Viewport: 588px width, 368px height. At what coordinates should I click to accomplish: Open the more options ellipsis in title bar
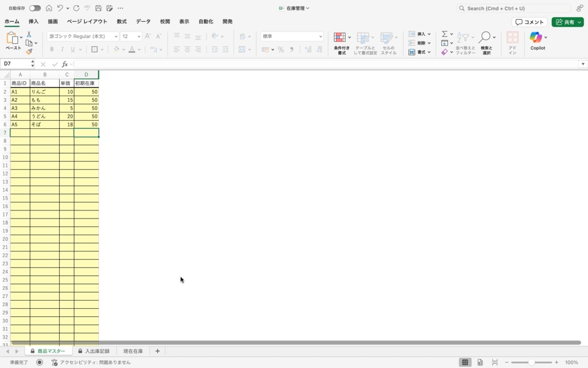point(121,8)
